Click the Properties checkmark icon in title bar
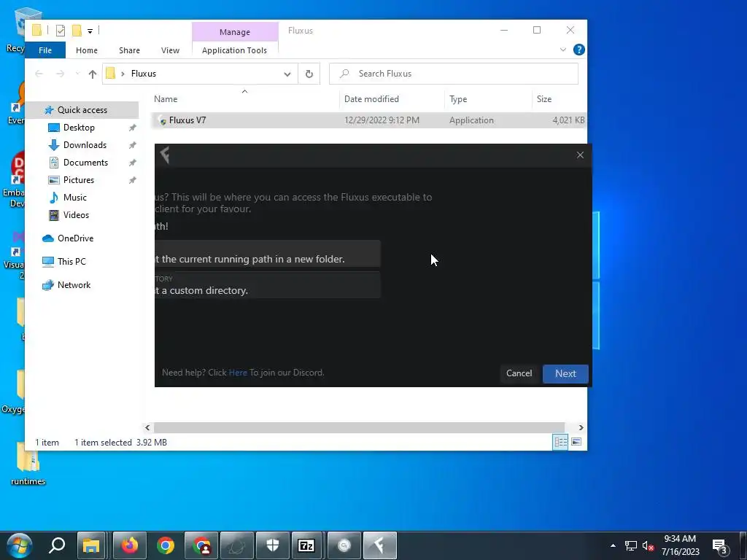Image resolution: width=747 pixels, height=560 pixels. [61, 31]
